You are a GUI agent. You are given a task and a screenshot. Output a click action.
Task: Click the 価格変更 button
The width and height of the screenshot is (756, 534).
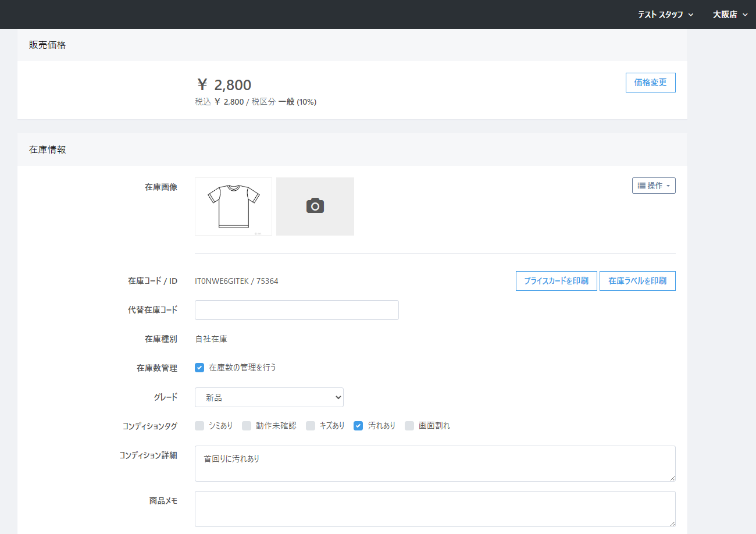tap(650, 83)
